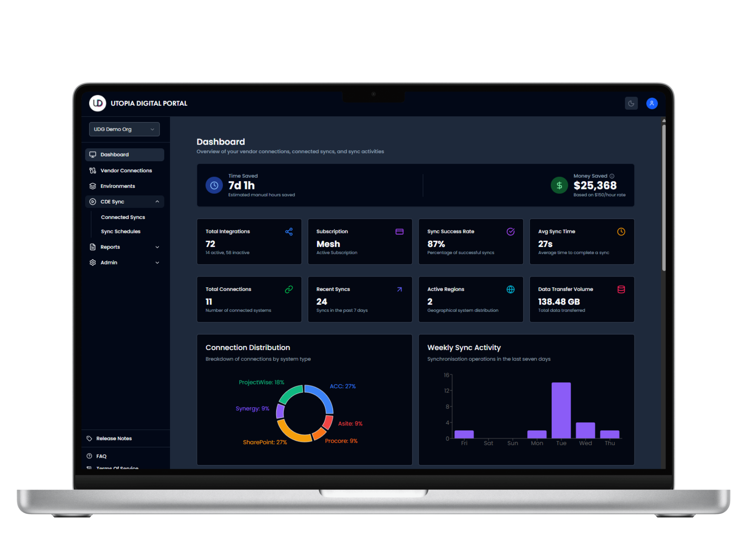Click the Weekly Sync Activity heading
747x560 pixels.
click(x=464, y=347)
